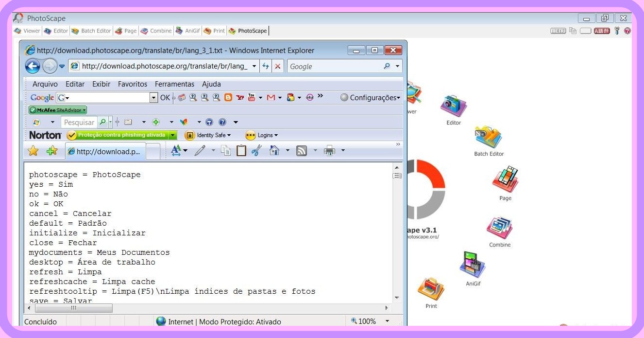644x338 pixels.
Task: Open the Editar menu
Action: tap(75, 84)
